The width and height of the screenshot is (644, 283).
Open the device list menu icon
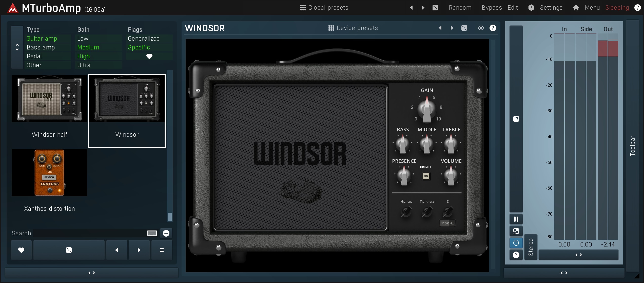pyautogui.click(x=162, y=250)
